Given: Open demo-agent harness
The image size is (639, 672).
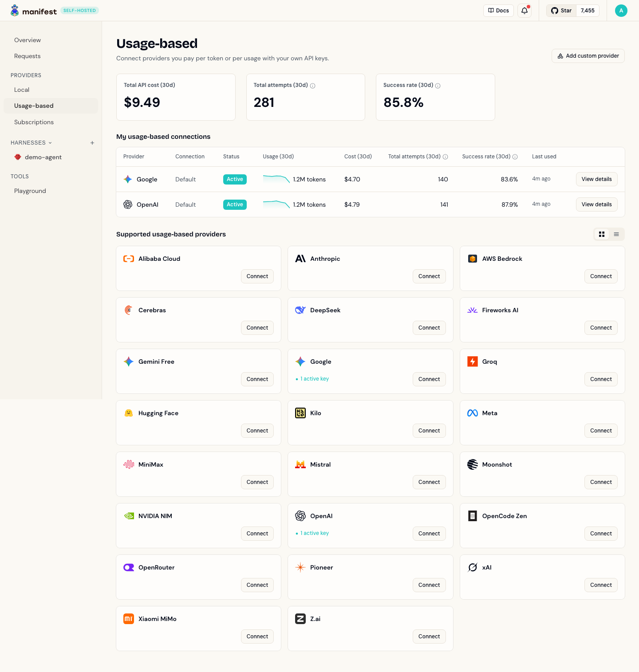Looking at the screenshot, I should tap(51, 157).
